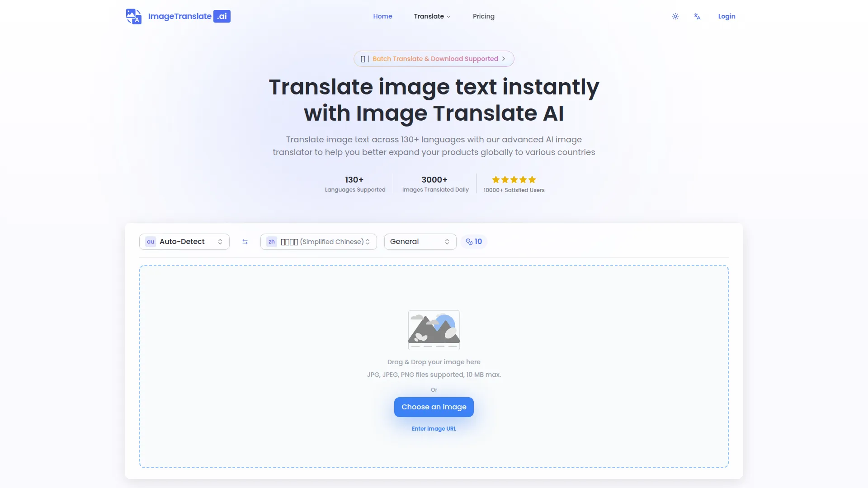Click the Enter image URL link
This screenshot has width=868, height=488.
click(x=434, y=429)
